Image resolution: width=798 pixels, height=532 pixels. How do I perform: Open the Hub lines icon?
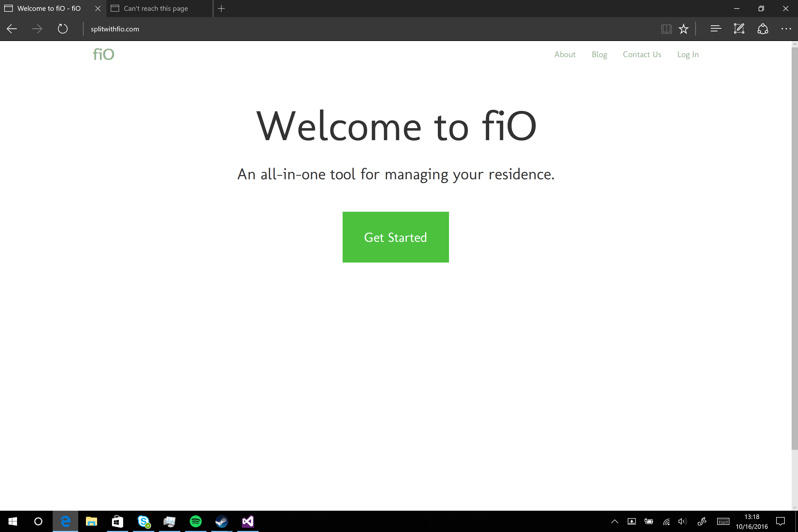click(716, 29)
